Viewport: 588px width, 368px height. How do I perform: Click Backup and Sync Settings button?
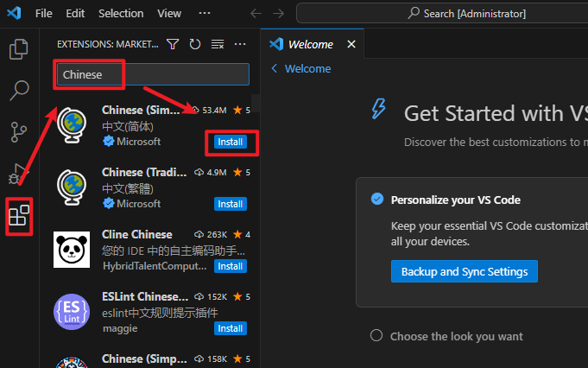(x=465, y=271)
